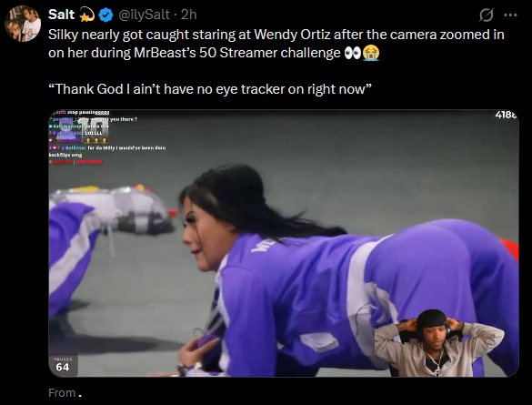This screenshot has width=532, height=405.
Task: Click the crying face emoji in tweet
Action: click(x=371, y=54)
